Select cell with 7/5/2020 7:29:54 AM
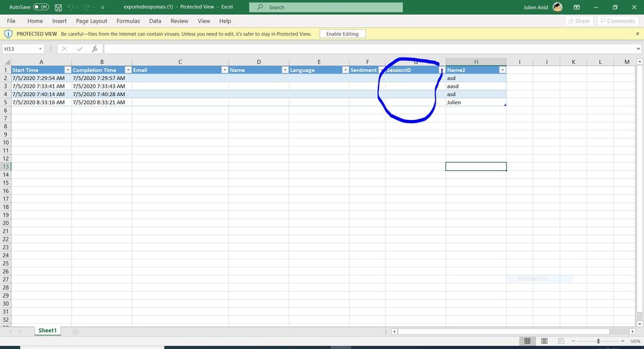 coord(41,78)
